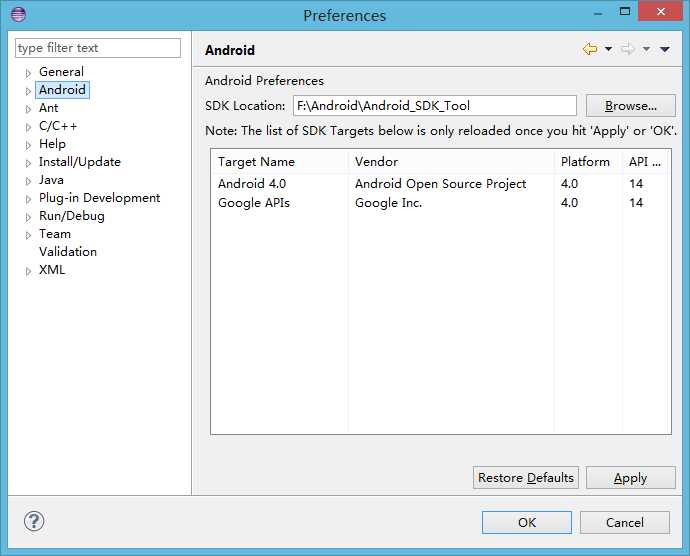Image resolution: width=690 pixels, height=556 pixels.
Task: Click the back navigation arrow icon
Action: (590, 49)
